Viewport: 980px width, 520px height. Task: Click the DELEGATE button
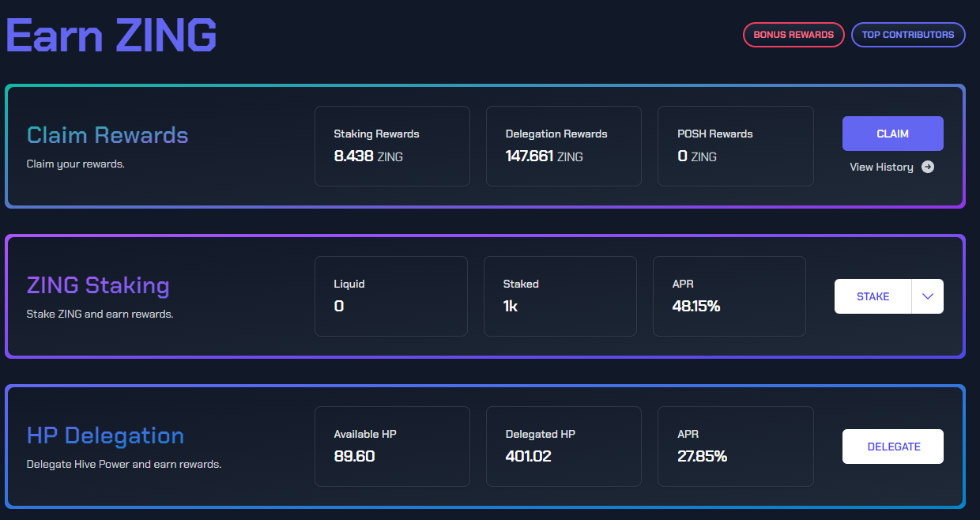point(893,447)
